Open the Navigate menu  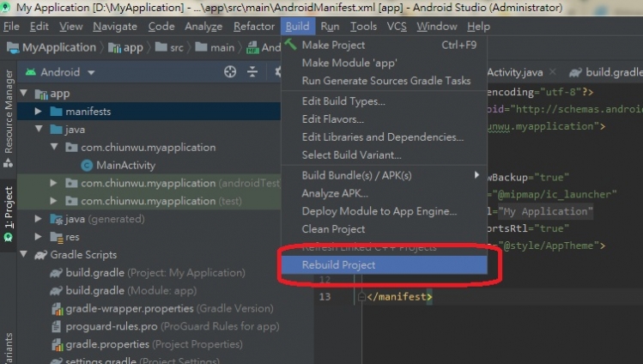pos(115,27)
